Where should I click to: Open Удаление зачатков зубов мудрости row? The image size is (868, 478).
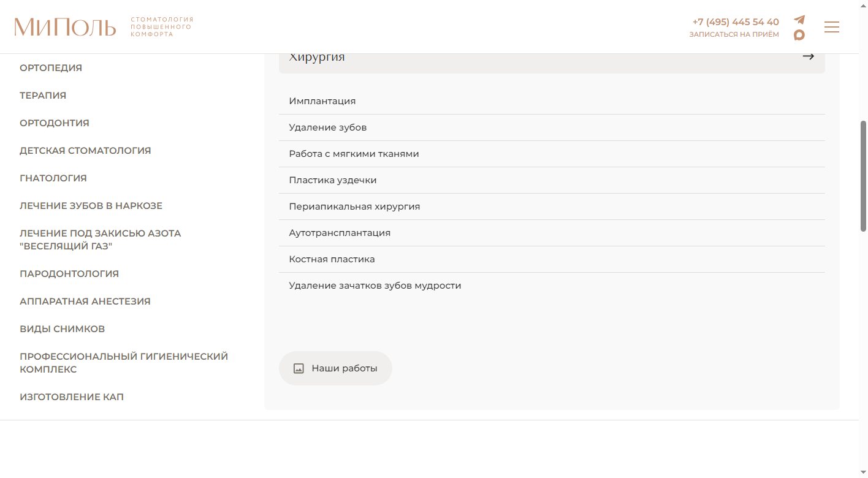pyautogui.click(x=552, y=286)
